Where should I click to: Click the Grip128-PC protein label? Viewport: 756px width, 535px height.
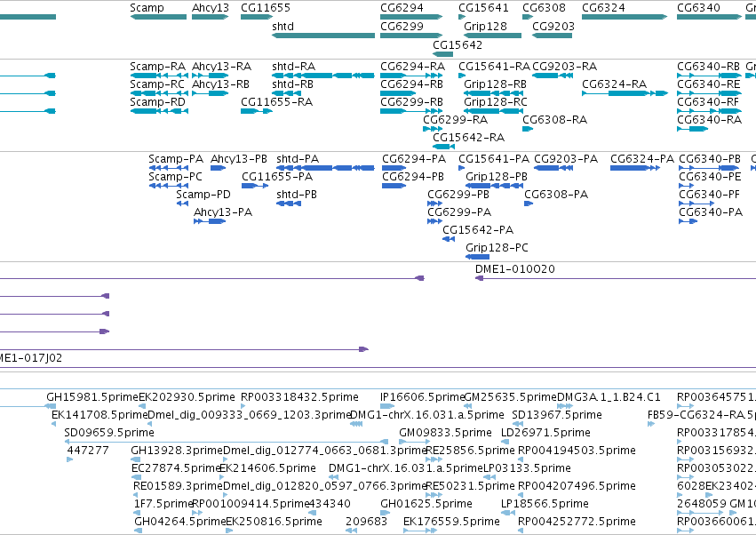tap(497, 249)
